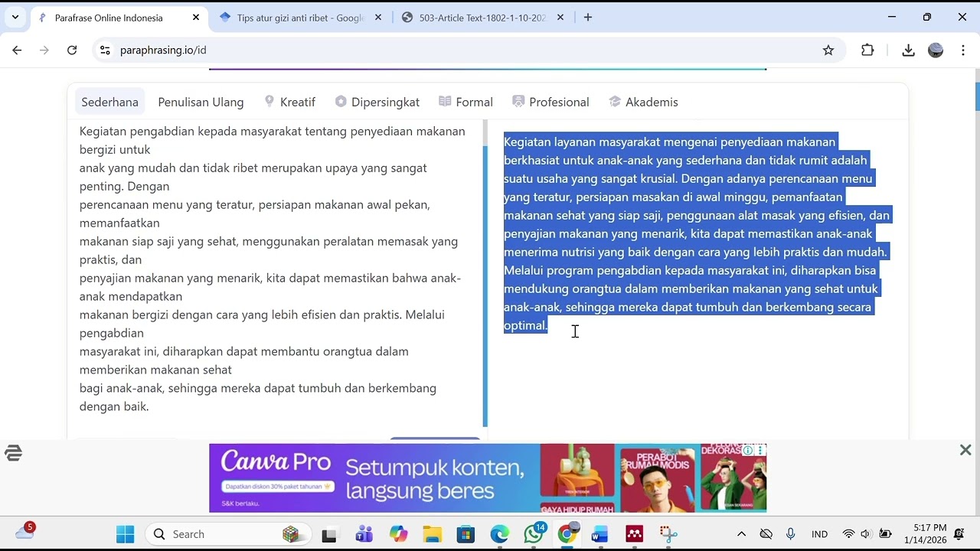Open Google Chrome taskbar icon
This screenshot has width=980, height=551.
pyautogui.click(x=567, y=534)
